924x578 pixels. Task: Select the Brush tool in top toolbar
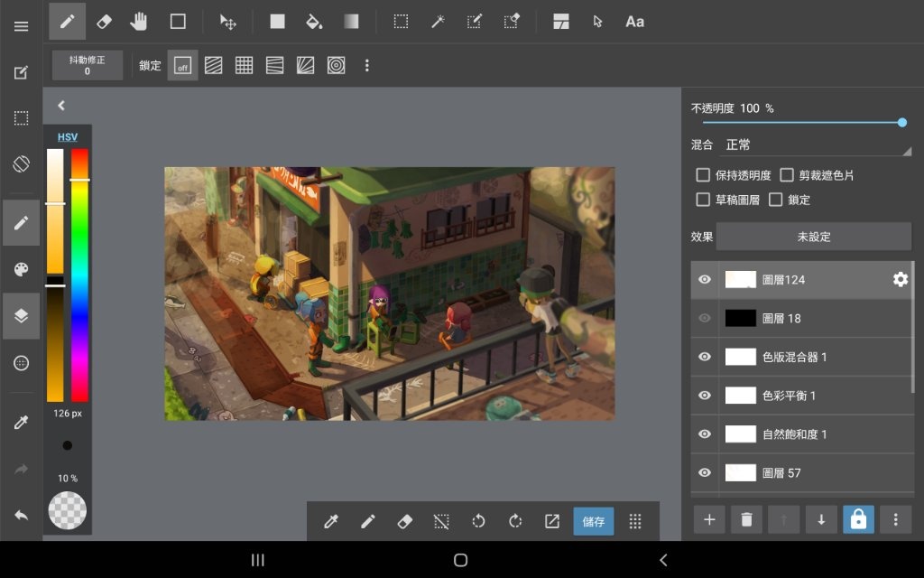pos(67,22)
